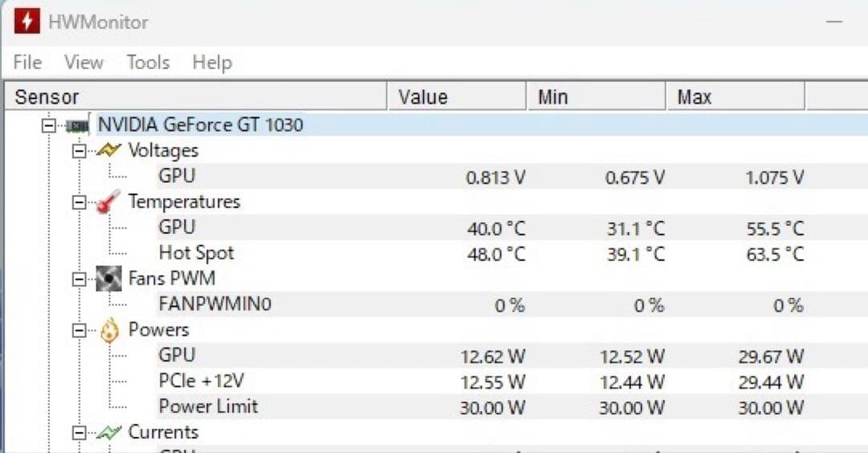Click the 63.5 °C maximum value
Image resolution: width=868 pixels, height=453 pixels.
click(776, 255)
